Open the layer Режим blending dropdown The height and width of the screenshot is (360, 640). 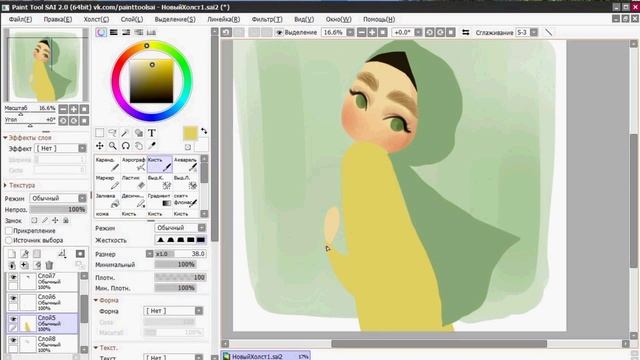pyautogui.click(x=58, y=198)
